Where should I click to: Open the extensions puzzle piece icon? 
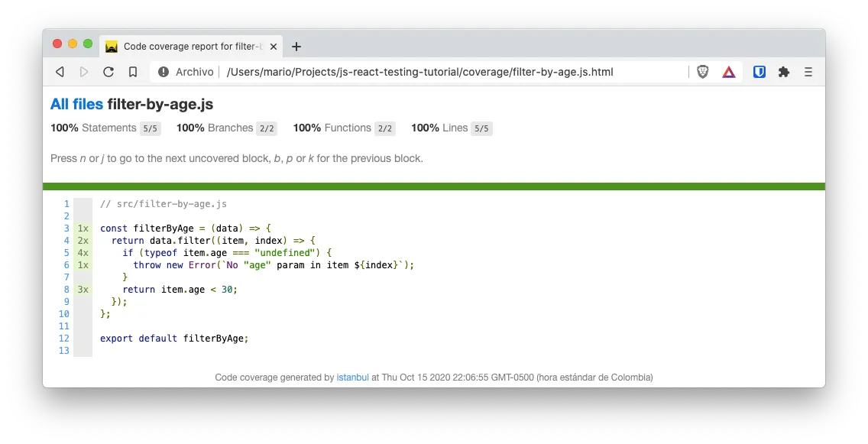(784, 72)
